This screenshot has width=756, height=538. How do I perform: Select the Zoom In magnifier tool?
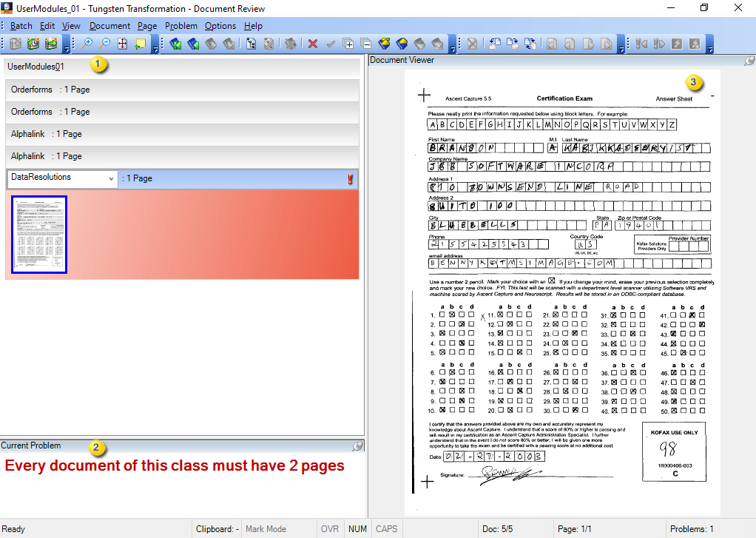point(87,44)
